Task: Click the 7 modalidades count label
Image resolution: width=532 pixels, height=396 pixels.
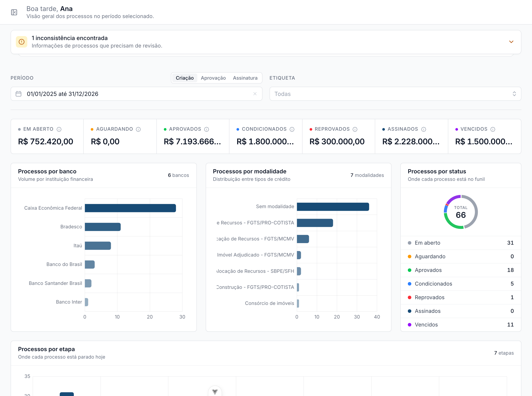Action: point(367,175)
